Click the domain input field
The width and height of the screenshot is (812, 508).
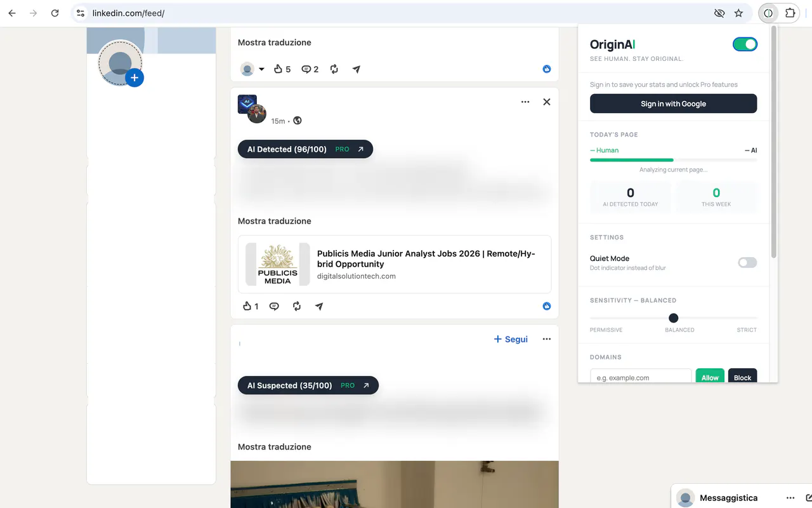coord(641,377)
